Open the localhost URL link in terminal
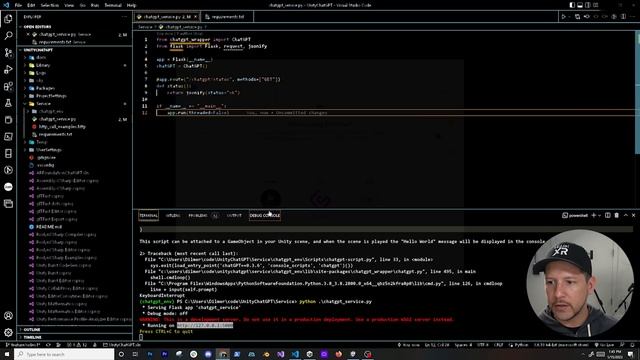The image size is (640, 360). point(205,325)
